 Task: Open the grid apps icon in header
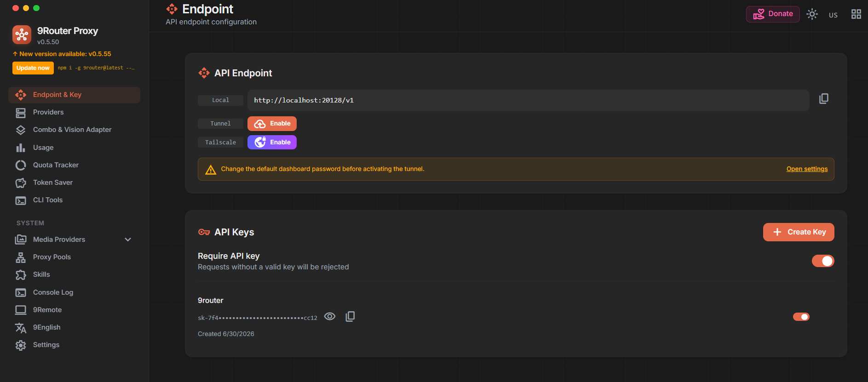click(x=856, y=14)
